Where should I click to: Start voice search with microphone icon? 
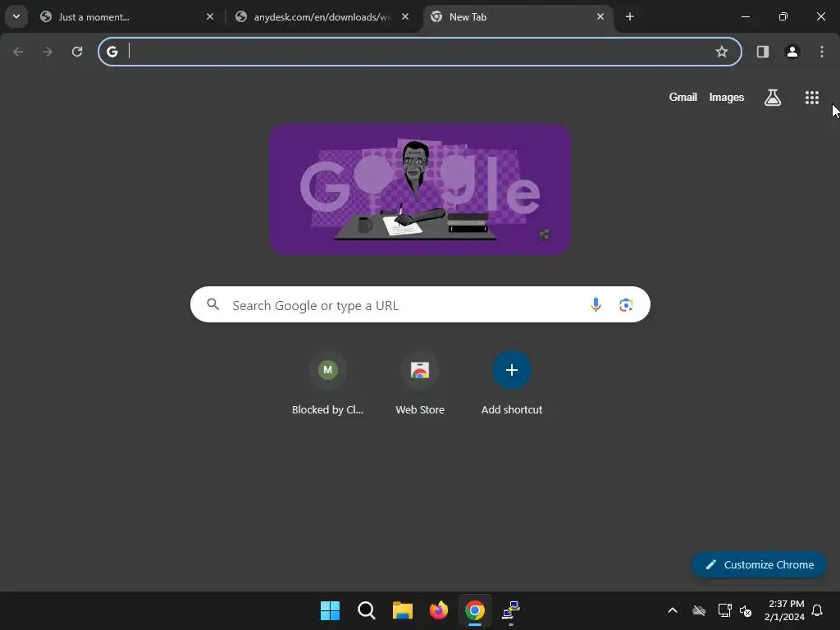point(596,305)
